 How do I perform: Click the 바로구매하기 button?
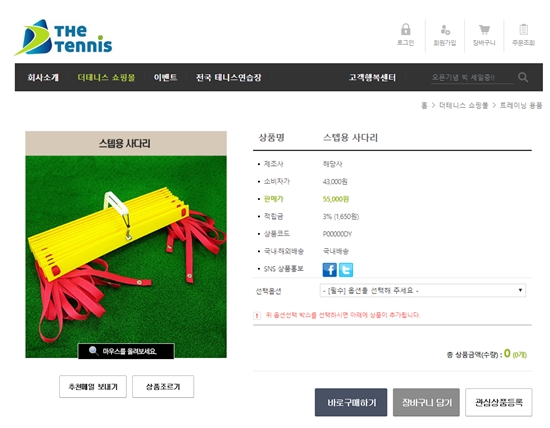[351, 402]
